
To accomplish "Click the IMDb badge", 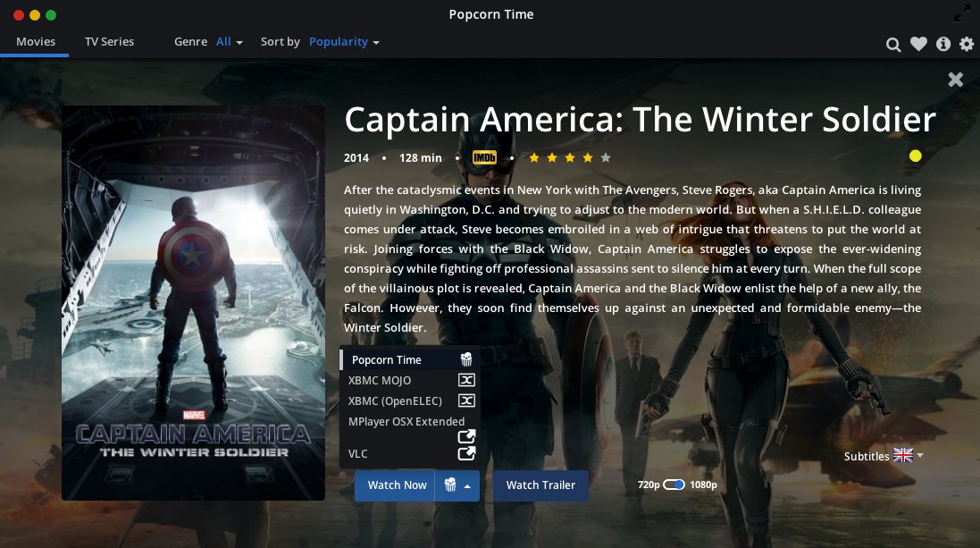I will tap(484, 157).
